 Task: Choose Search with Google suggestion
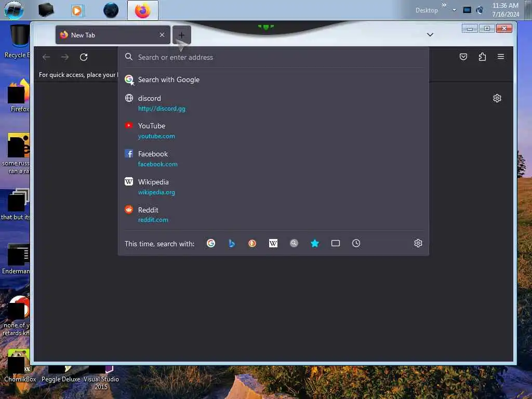[273, 79]
